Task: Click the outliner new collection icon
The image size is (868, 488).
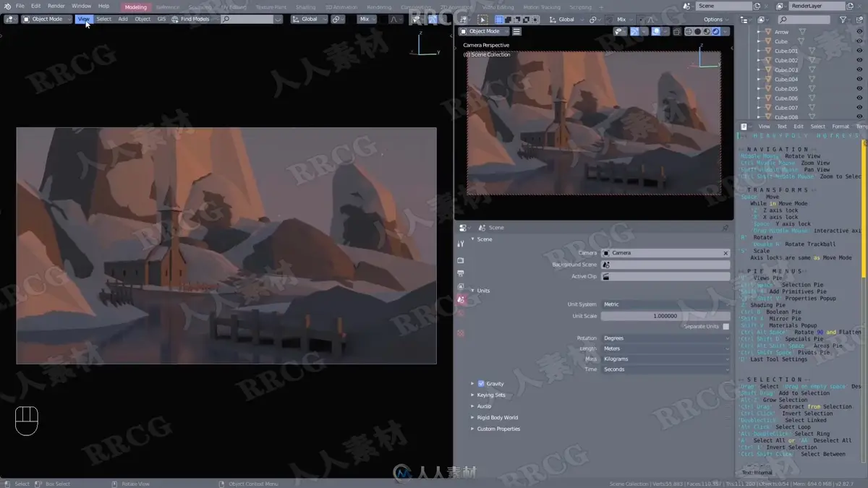Action: click(861, 20)
